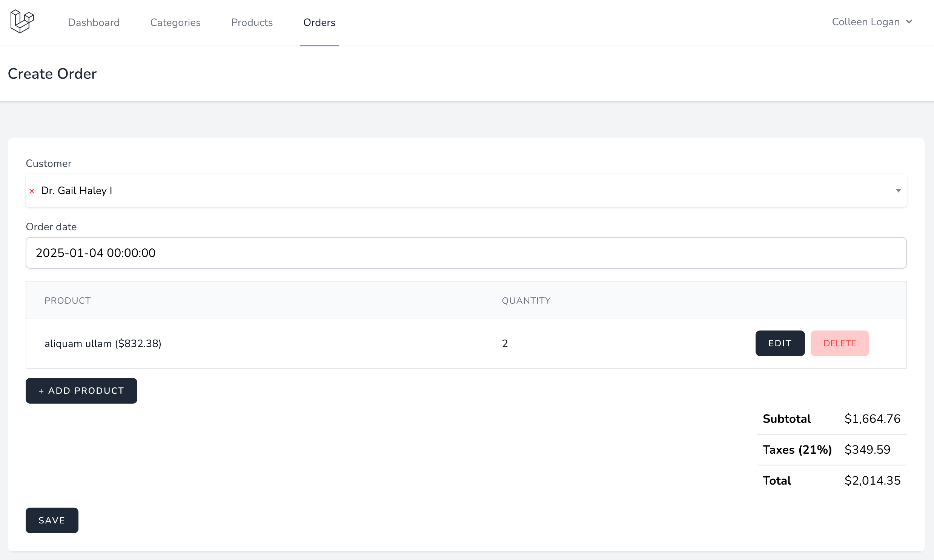Expand the Colleen Logan user menu
Viewport: 934px width, 560px height.
866,22
